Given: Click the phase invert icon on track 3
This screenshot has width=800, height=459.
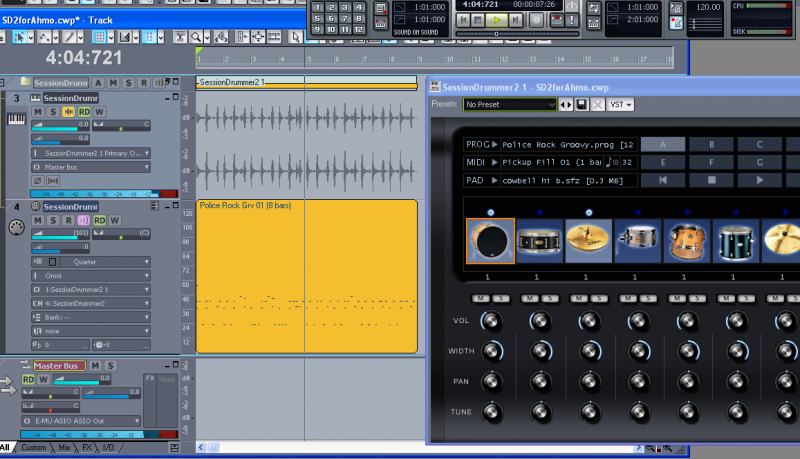Looking at the screenshot, I should [39, 180].
